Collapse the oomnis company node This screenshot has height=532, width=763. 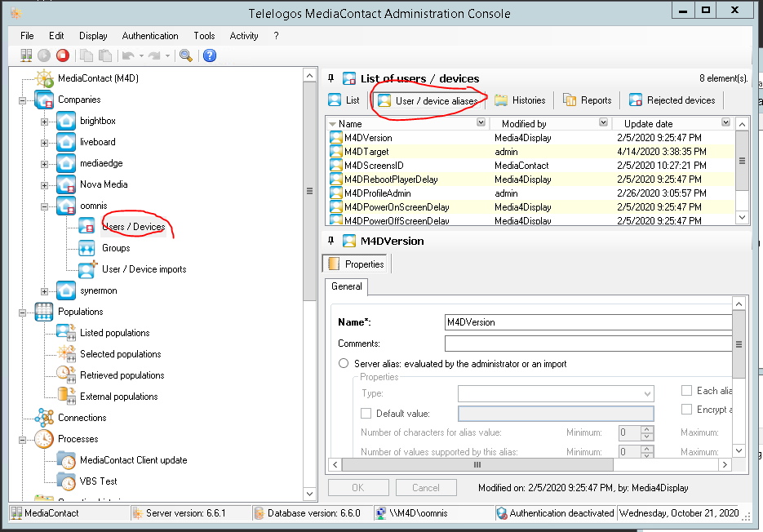[x=44, y=206]
